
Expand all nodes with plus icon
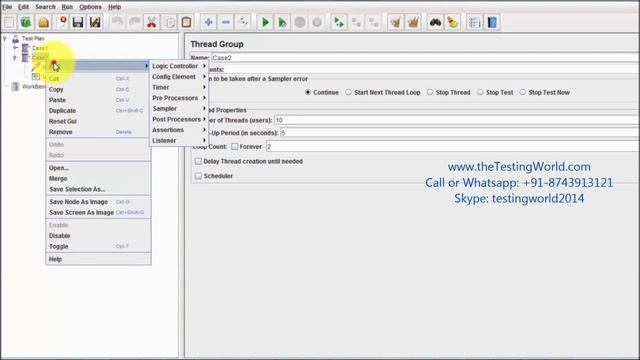click(208, 22)
